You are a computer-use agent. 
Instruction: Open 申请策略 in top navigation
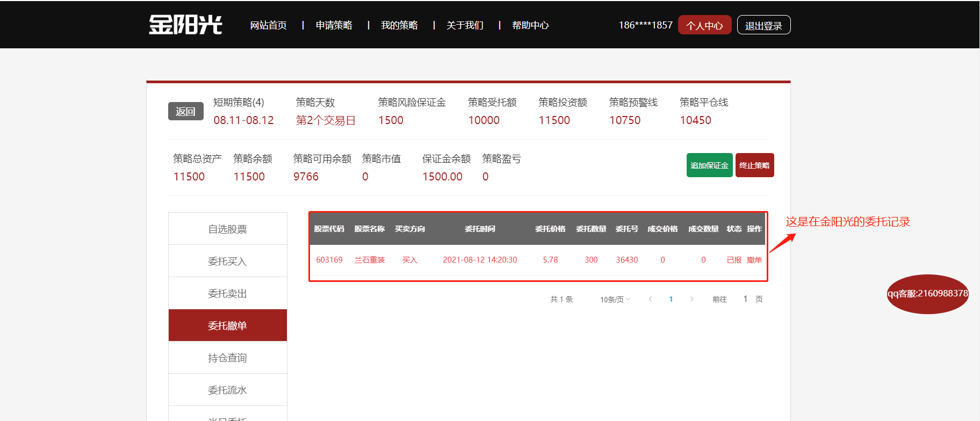[334, 25]
